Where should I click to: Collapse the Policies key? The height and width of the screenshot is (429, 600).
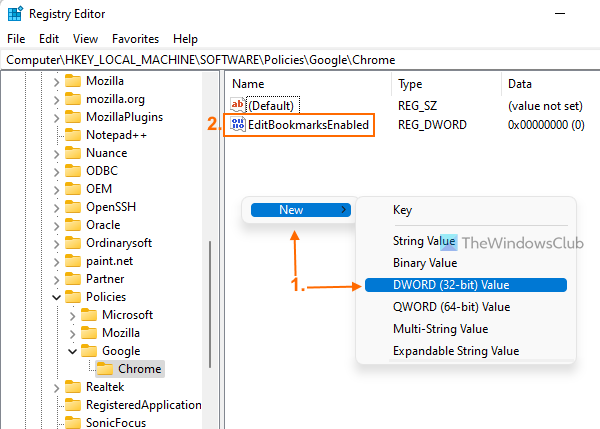coord(56,297)
